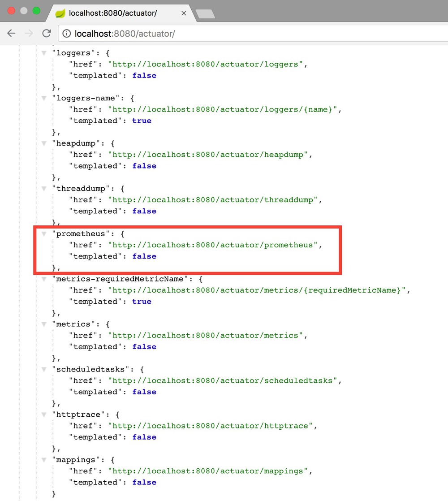
Task: Collapse the "httptrace" JSON node
Action: coord(44,415)
